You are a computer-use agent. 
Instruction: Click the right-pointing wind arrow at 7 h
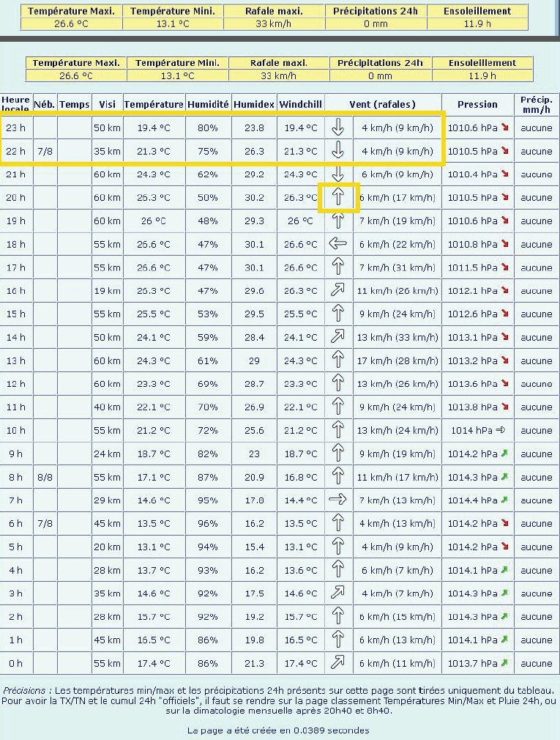pos(337,500)
